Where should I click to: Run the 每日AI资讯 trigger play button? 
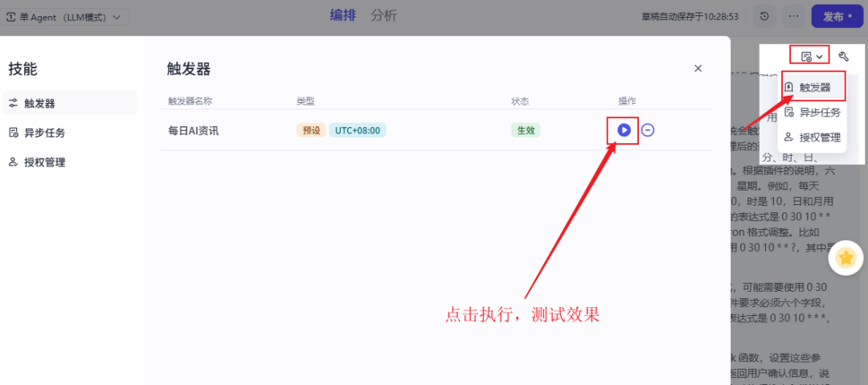pos(624,130)
